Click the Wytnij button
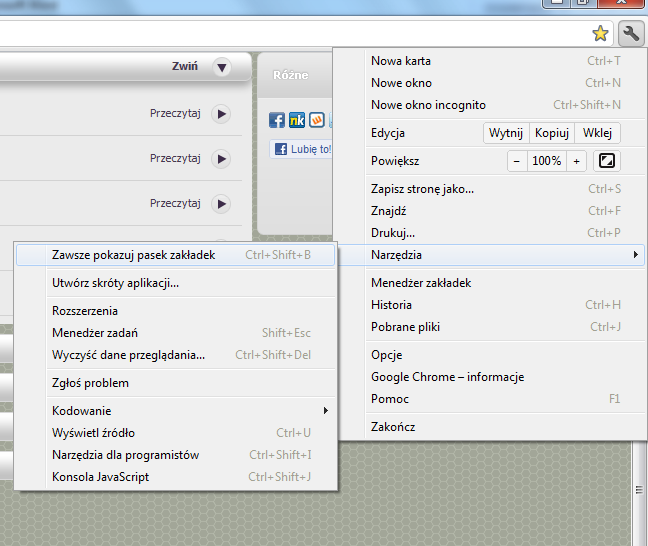Viewport: 648px width, 546px height. click(x=506, y=133)
